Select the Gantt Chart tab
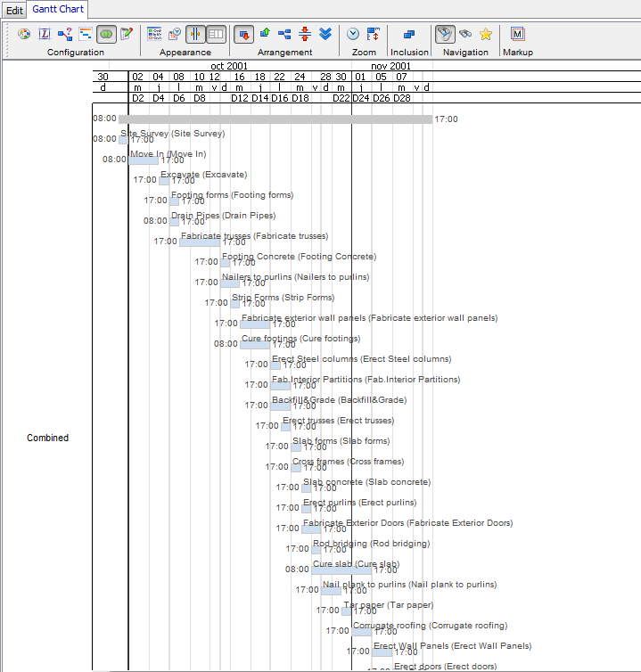This screenshot has height=672, width=641. [58, 10]
